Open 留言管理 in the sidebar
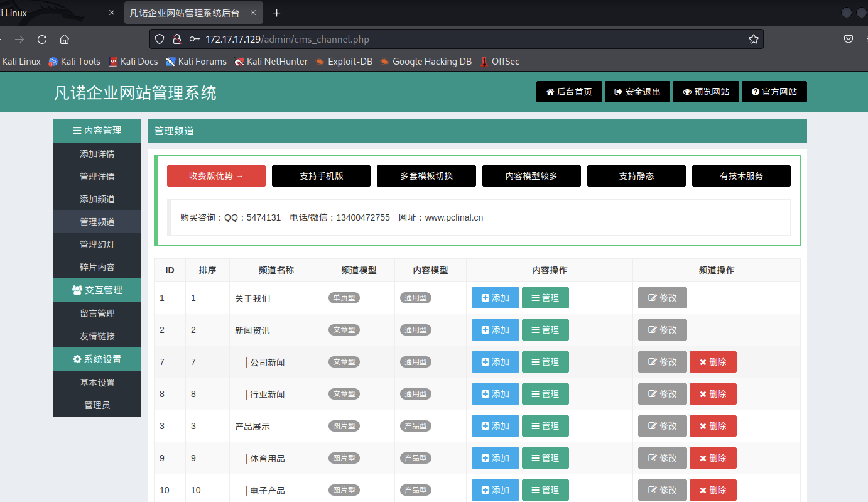Image resolution: width=868 pixels, height=502 pixels. click(97, 314)
